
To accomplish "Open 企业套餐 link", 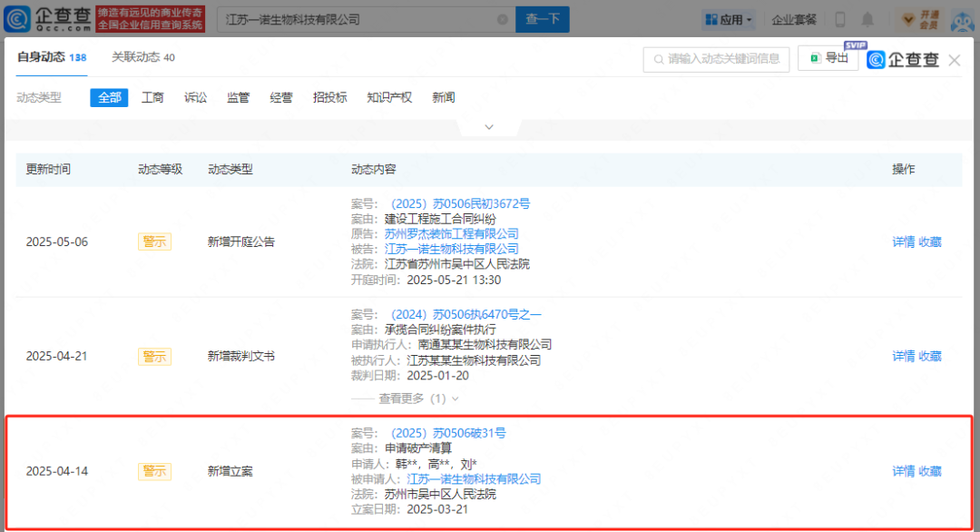I will pos(794,20).
